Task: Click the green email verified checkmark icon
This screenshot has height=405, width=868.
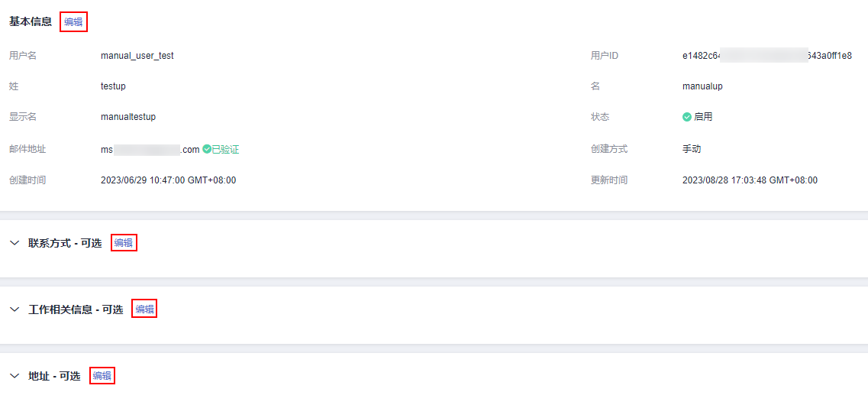Action: coord(207,149)
